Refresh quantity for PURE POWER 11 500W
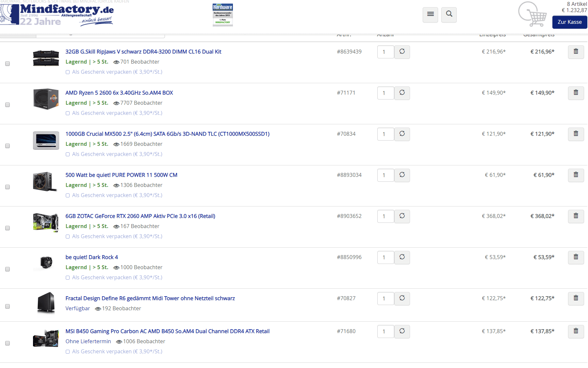This screenshot has height=368, width=588. [x=402, y=175]
